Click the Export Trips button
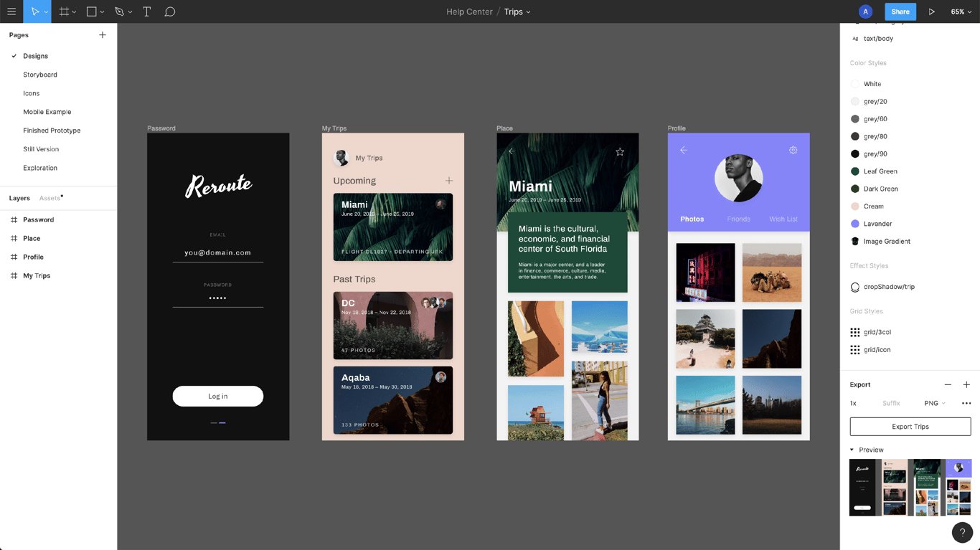 click(x=910, y=427)
